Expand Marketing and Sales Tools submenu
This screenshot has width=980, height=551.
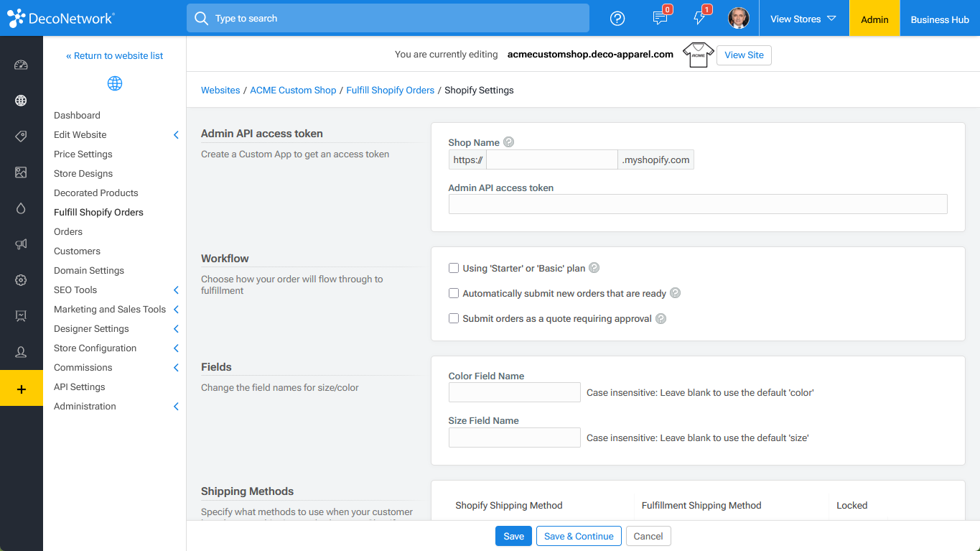tap(176, 310)
